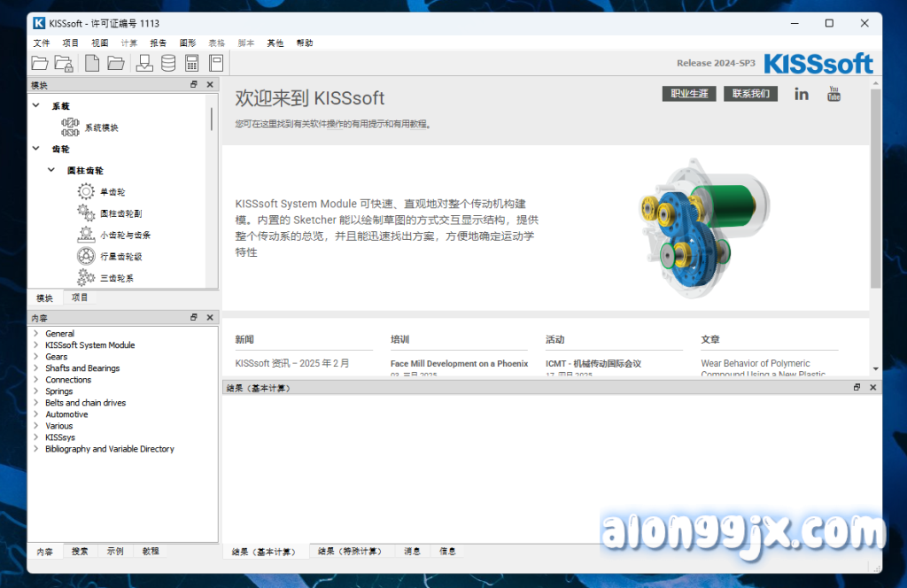
Task: Switch to the 示例 tab
Action: (x=115, y=551)
